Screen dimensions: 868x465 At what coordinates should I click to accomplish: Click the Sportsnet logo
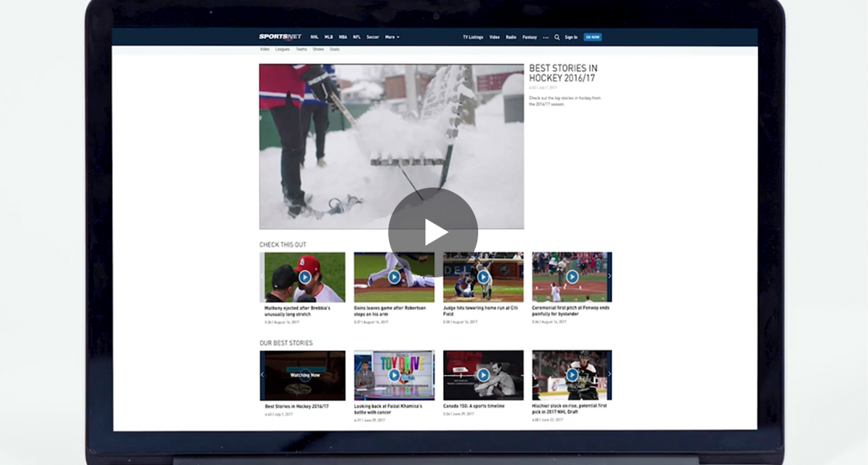point(280,37)
